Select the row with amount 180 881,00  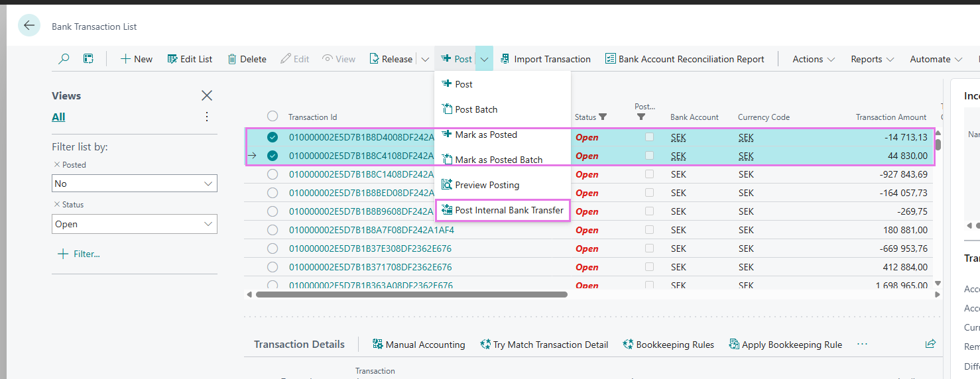click(x=273, y=230)
